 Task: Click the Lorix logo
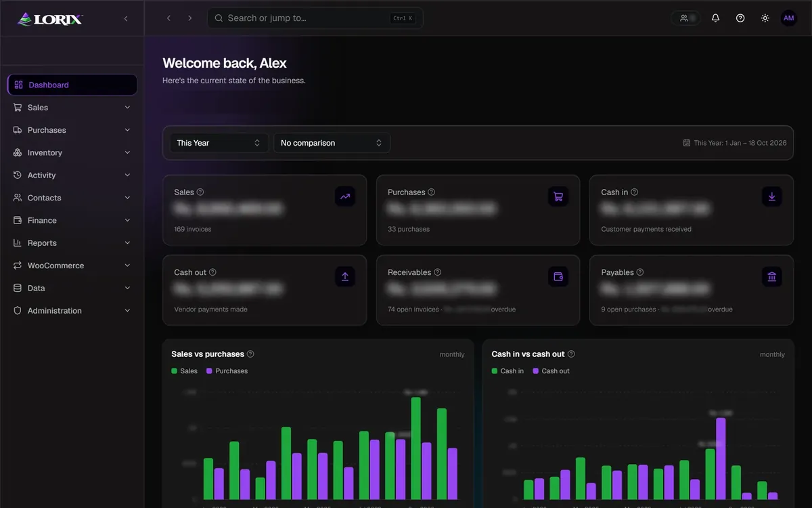[x=50, y=19]
